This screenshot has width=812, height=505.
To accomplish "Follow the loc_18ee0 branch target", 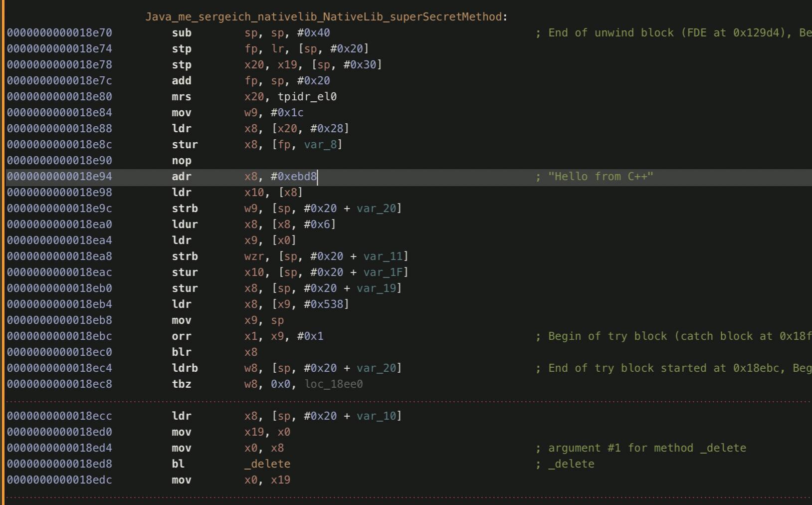I will [x=334, y=384].
